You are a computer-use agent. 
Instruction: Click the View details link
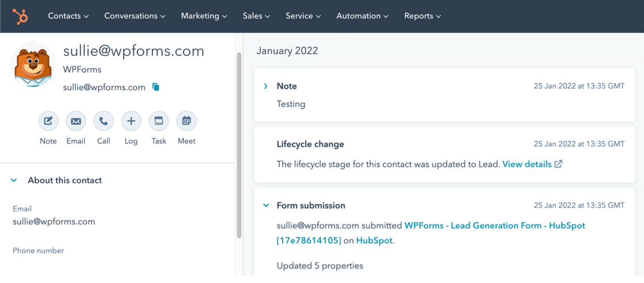pos(527,164)
